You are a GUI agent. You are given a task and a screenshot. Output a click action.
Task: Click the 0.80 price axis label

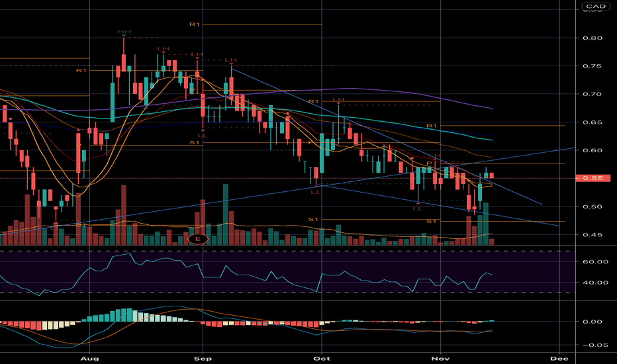pyautogui.click(x=593, y=38)
